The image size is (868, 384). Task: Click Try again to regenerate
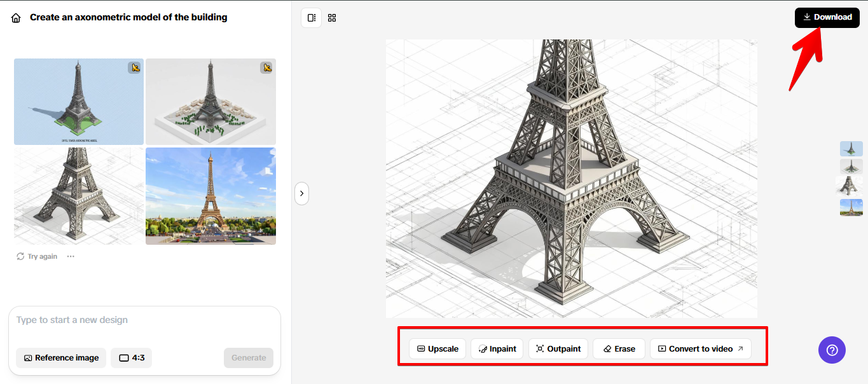[x=37, y=256]
